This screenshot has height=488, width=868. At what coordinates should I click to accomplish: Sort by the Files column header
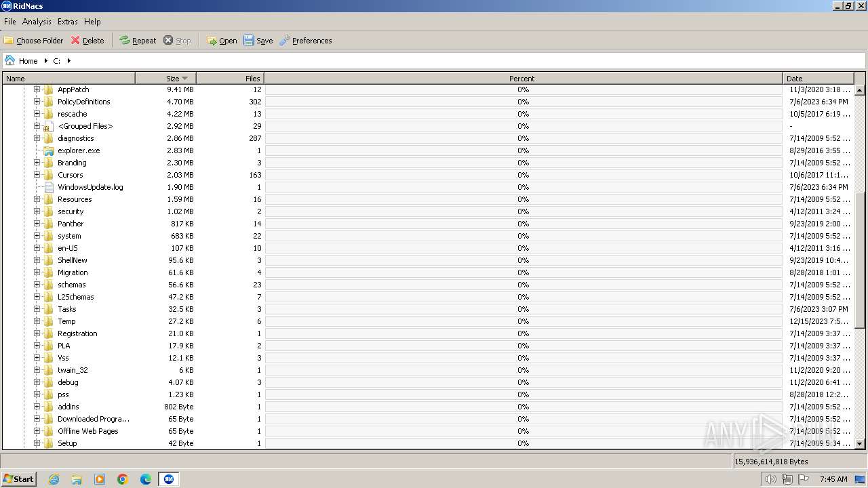[230, 79]
